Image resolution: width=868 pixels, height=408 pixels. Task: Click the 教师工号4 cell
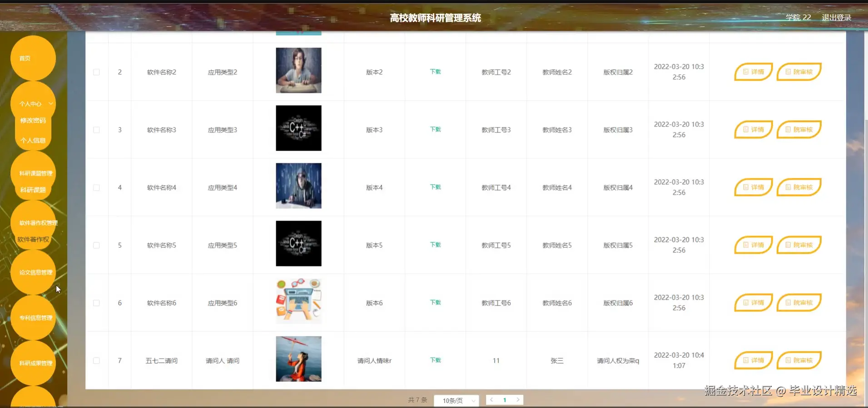[496, 187]
